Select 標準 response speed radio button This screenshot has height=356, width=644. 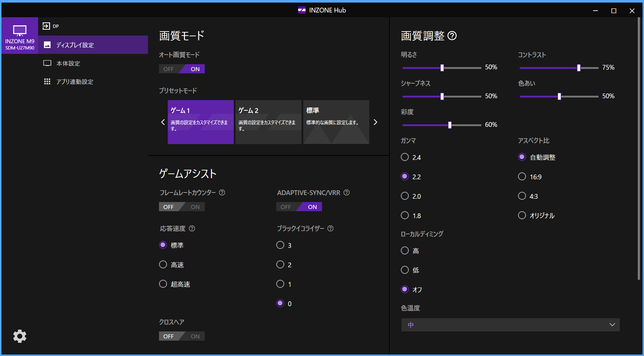(x=163, y=245)
